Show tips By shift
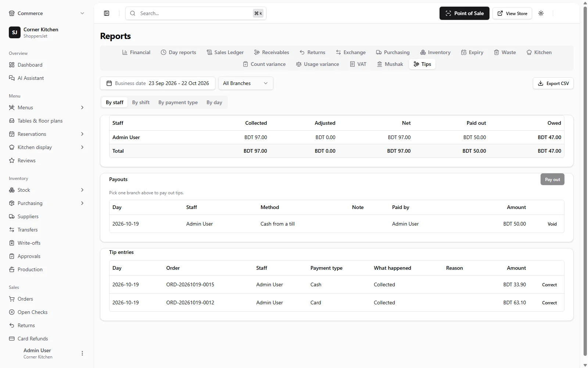Viewport: 588px width, 368px height. (x=141, y=102)
